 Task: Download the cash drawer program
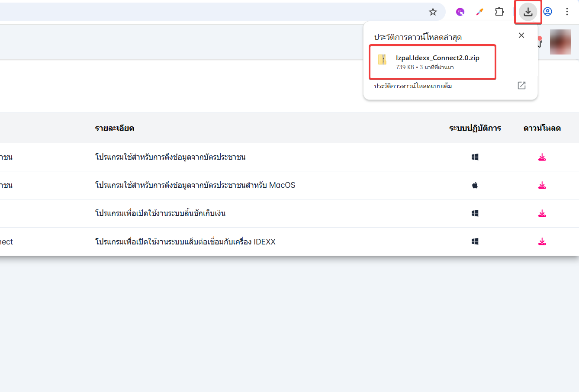point(542,213)
